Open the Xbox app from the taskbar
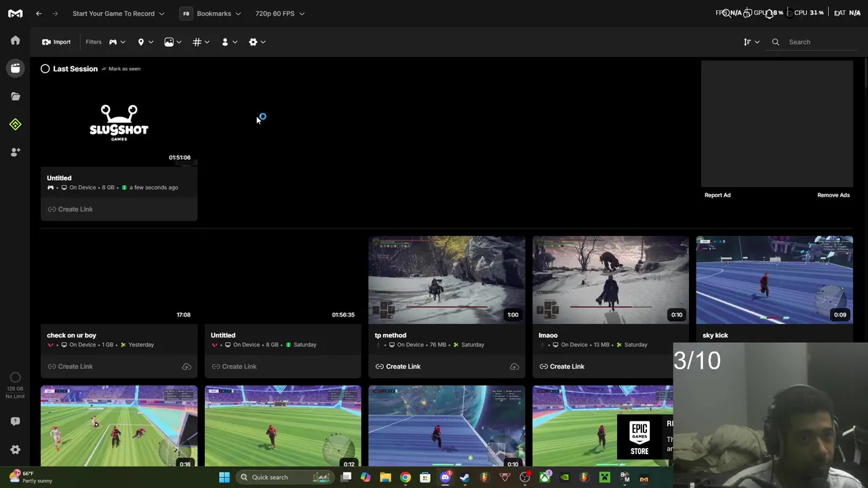 pyautogui.click(x=545, y=477)
